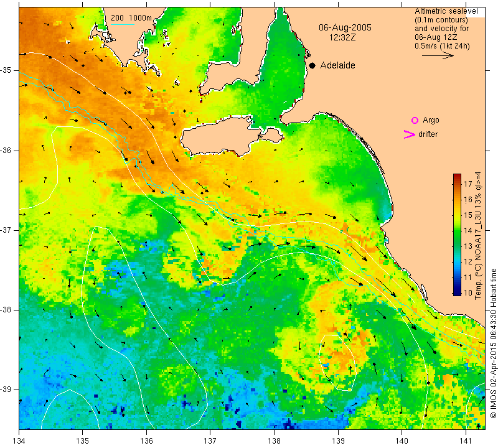Click the cyan depth contour legend line

point(123,24)
